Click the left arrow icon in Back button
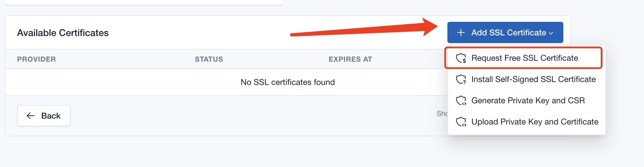This screenshot has height=167, width=644. pyautogui.click(x=31, y=116)
